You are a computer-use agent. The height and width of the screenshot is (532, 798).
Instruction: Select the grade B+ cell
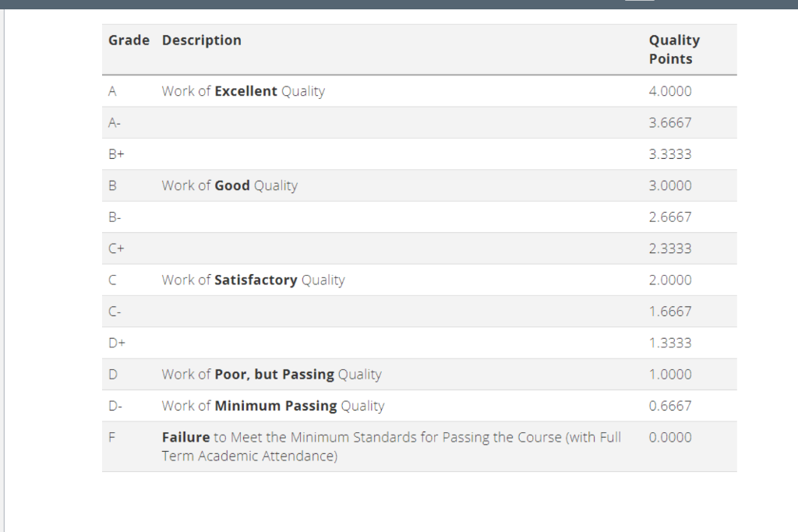coord(116,154)
